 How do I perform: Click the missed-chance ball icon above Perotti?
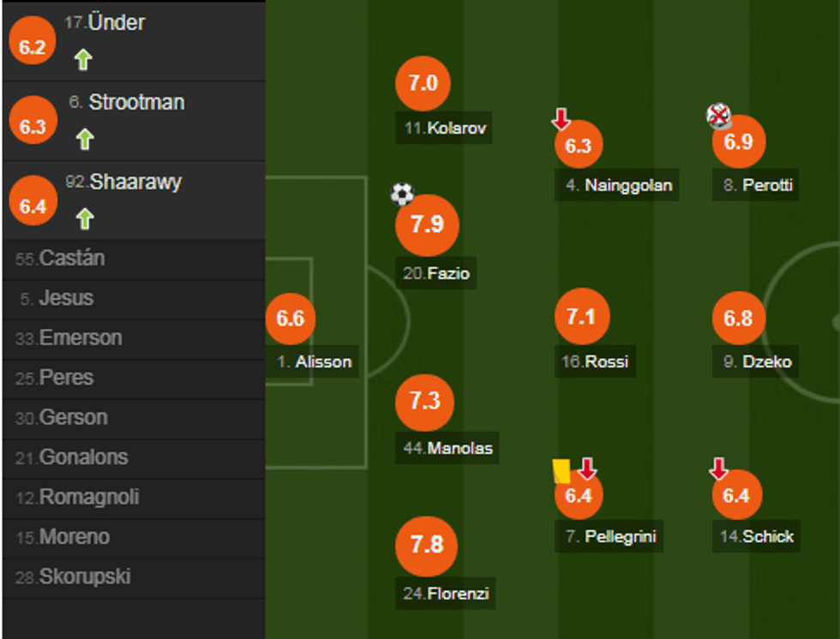(718, 116)
